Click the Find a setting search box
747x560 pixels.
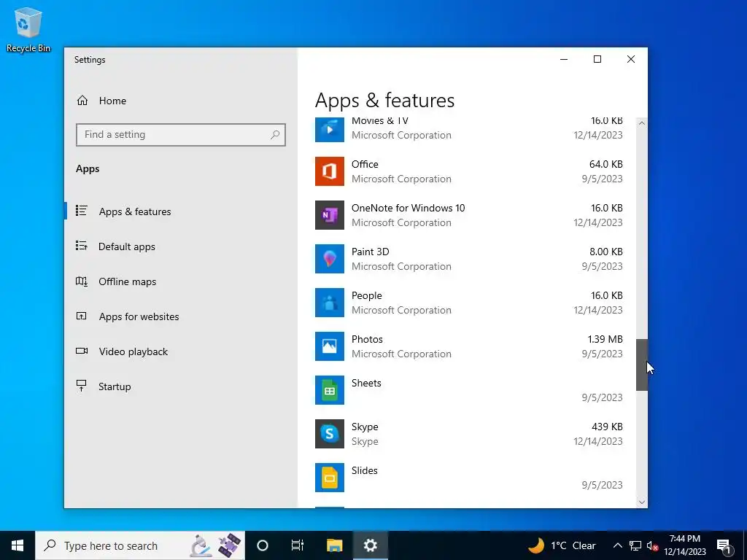click(181, 135)
